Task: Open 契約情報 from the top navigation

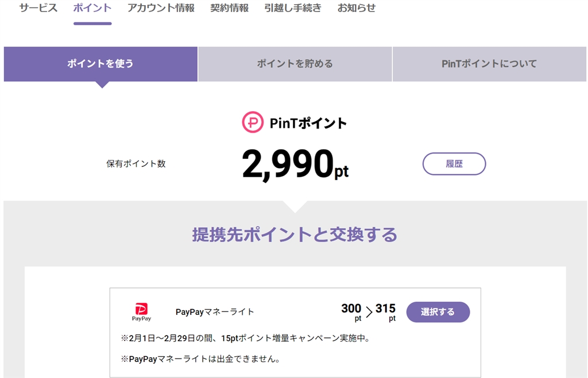Action: 230,8
